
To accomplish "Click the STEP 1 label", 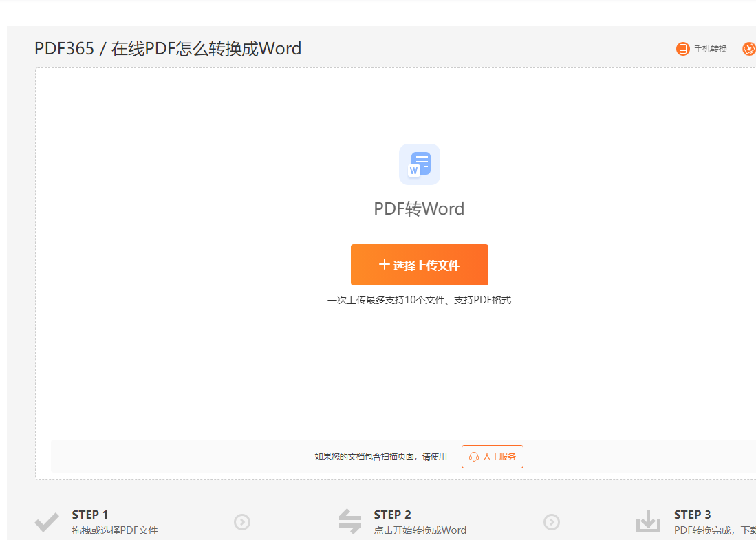I will pyautogui.click(x=90, y=515).
